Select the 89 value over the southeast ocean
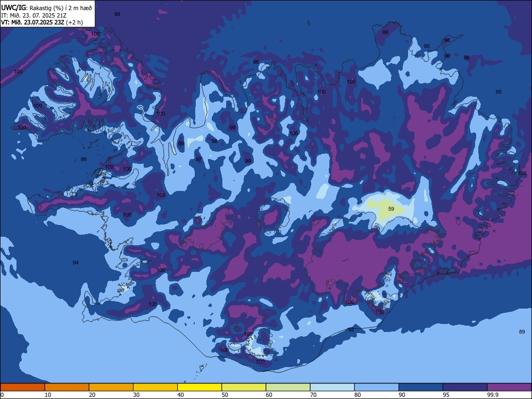 click(522, 332)
